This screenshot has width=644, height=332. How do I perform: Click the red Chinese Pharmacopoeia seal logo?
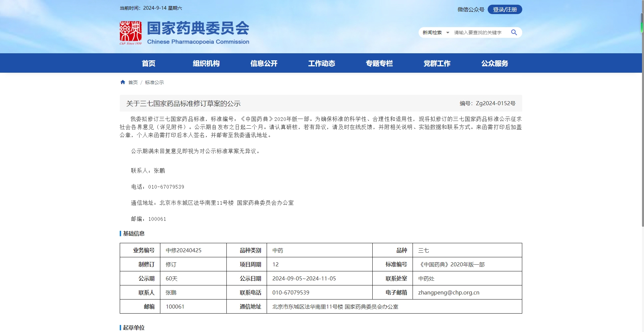pyautogui.click(x=130, y=32)
